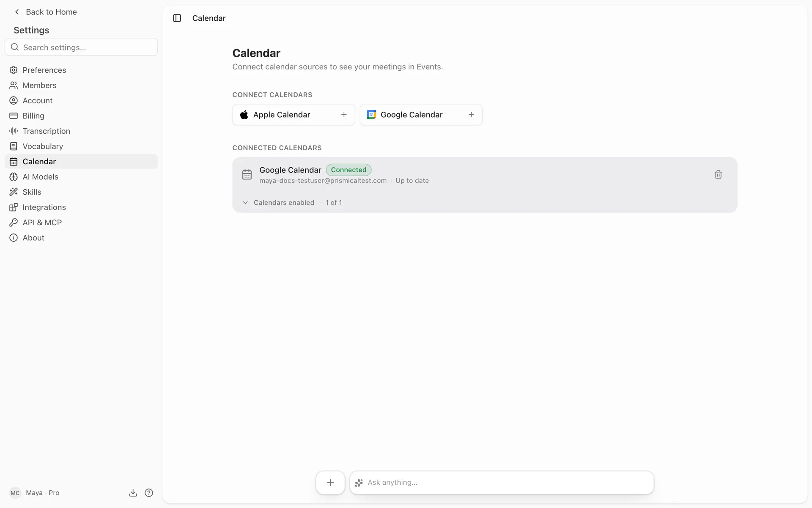This screenshot has width=812, height=508.
Task: Click the plus on Google Calendar card
Action: point(471,115)
